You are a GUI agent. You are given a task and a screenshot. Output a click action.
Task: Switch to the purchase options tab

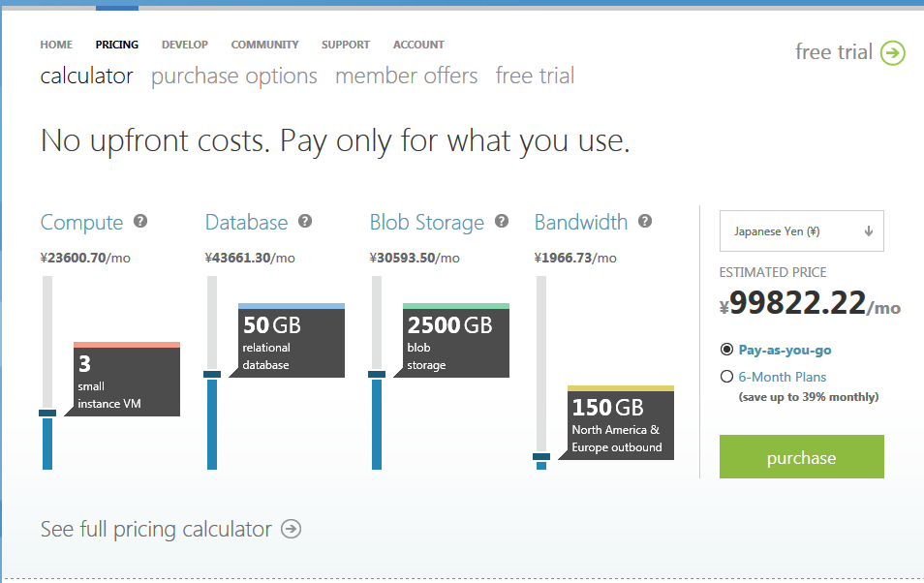pos(234,76)
